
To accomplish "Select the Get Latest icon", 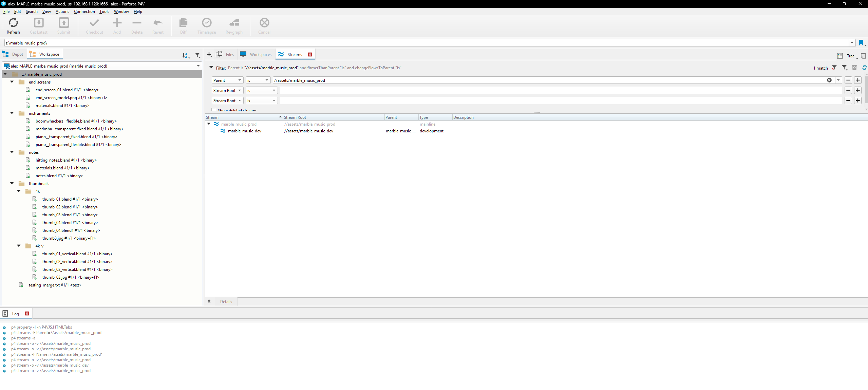I will (x=38, y=25).
